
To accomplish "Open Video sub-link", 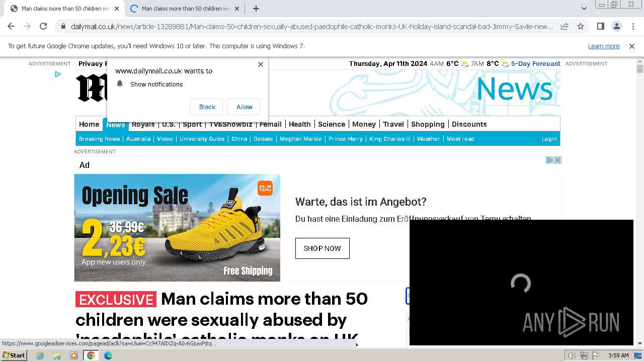I will (x=165, y=139).
